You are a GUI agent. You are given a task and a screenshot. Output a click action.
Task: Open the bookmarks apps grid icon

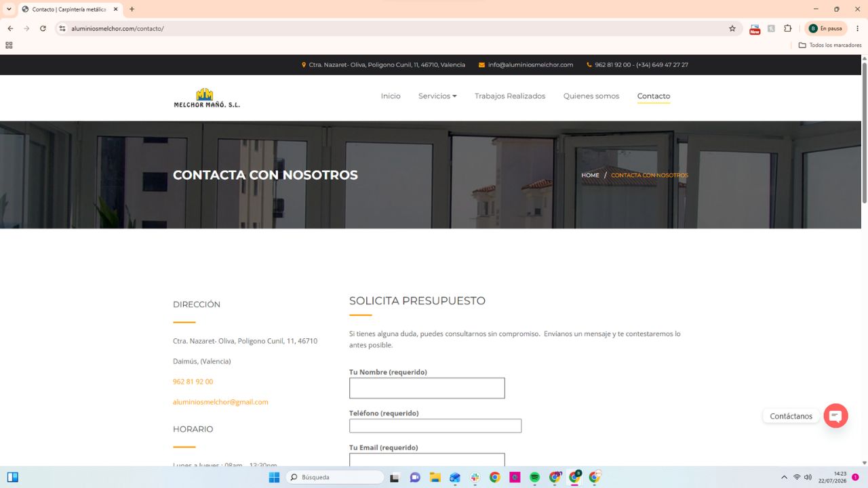point(9,45)
